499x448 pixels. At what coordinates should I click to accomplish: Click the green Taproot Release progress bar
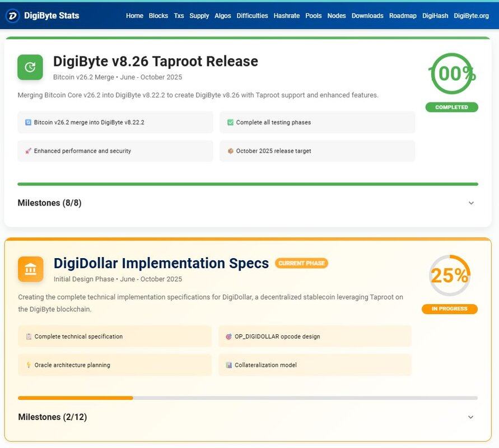(x=248, y=184)
